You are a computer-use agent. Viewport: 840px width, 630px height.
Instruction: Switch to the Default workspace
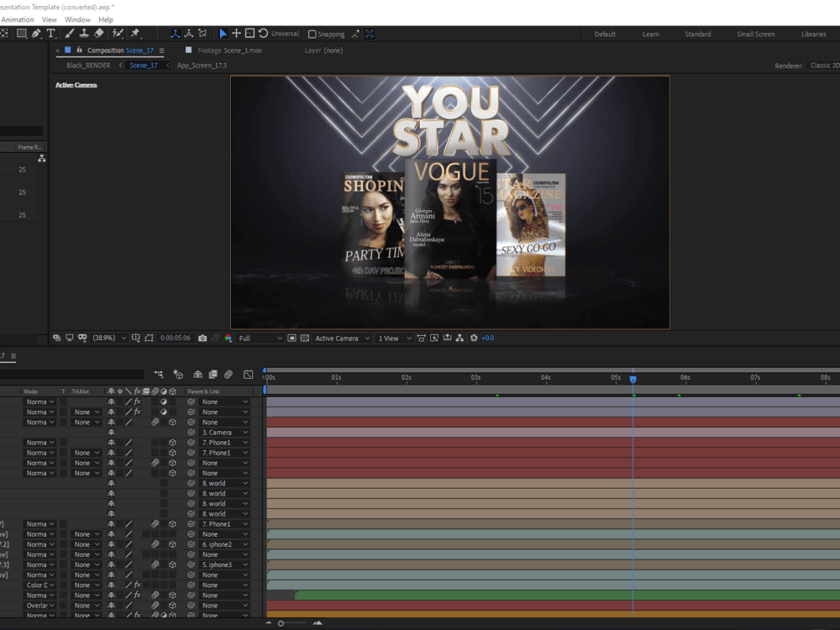click(605, 34)
